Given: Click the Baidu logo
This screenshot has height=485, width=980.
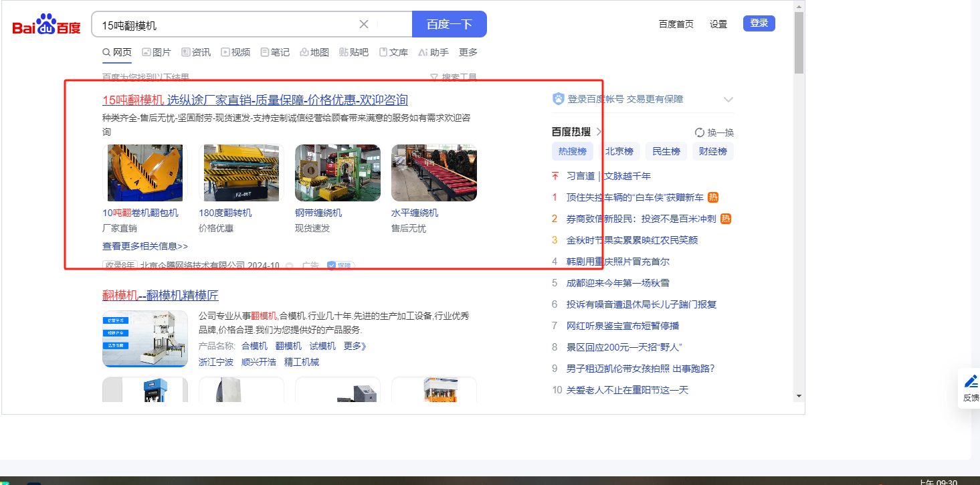Looking at the screenshot, I should pos(46,25).
